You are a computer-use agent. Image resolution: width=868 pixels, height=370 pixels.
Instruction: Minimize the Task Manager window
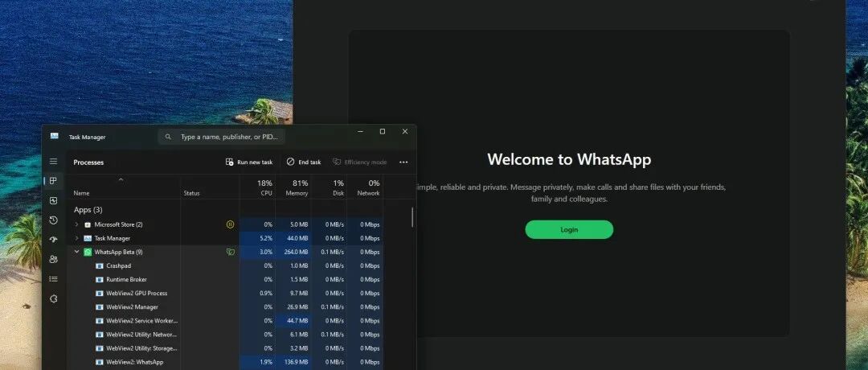click(x=360, y=132)
